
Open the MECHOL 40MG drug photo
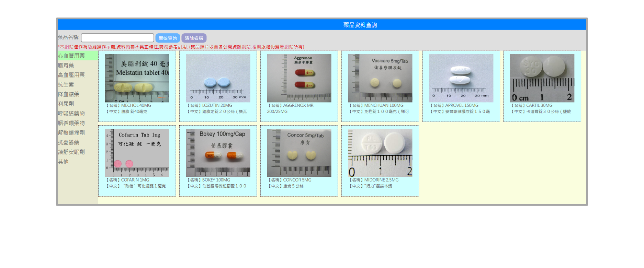(x=137, y=78)
